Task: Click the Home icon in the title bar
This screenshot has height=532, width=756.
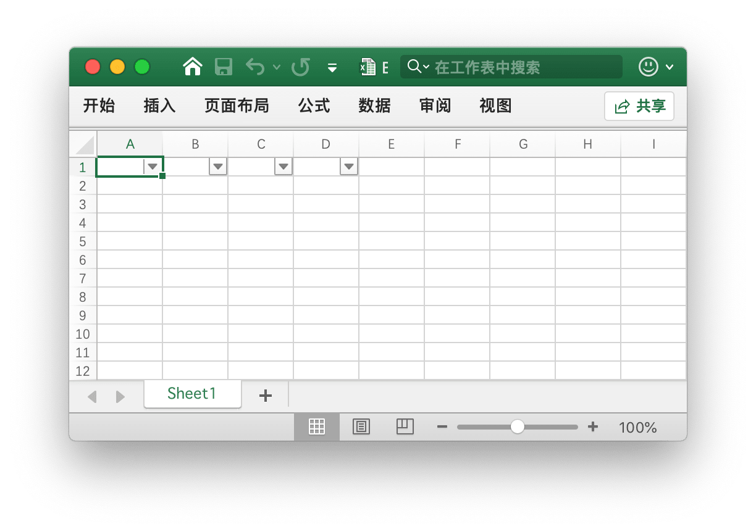Action: (192, 67)
